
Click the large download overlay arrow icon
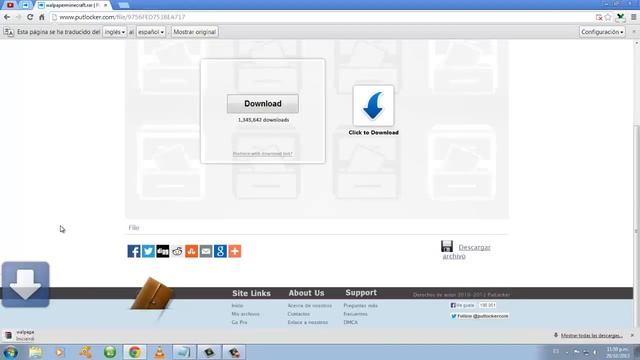(25, 284)
